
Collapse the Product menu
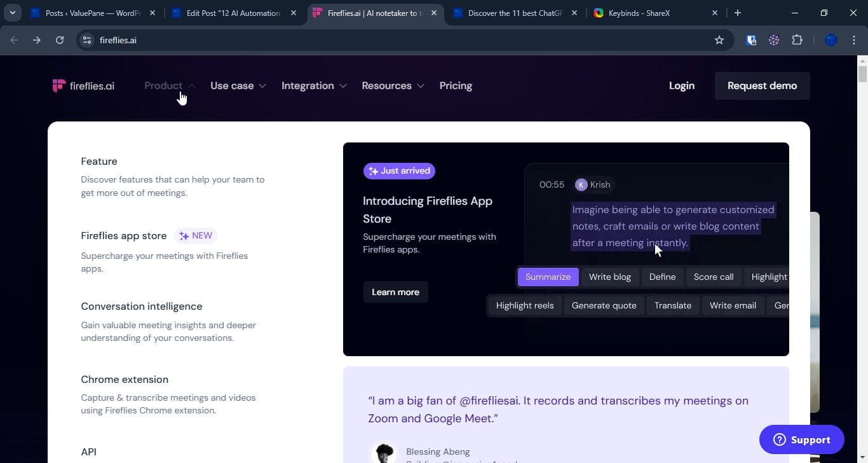point(170,86)
